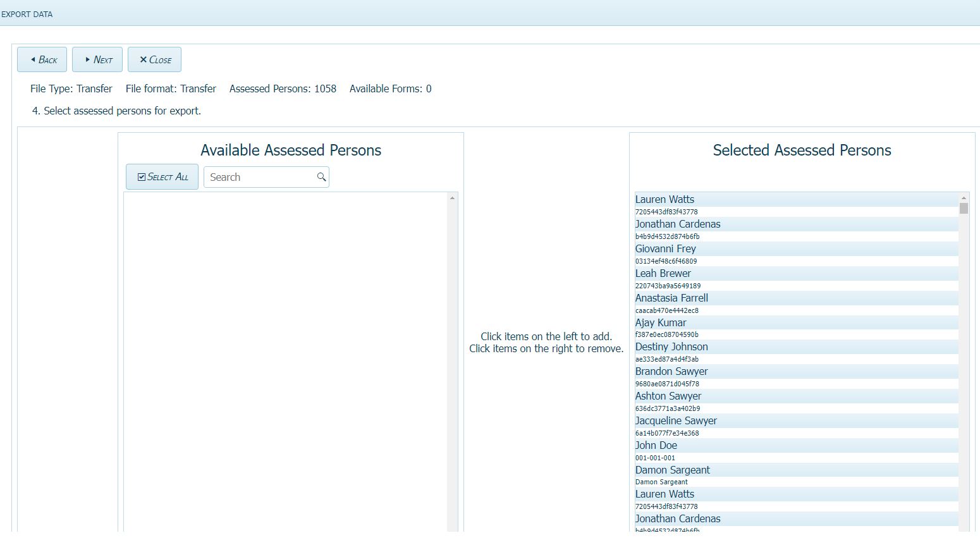Click the EXPORT DATA header bar
Screen dimensions: 980x545
tap(28, 13)
